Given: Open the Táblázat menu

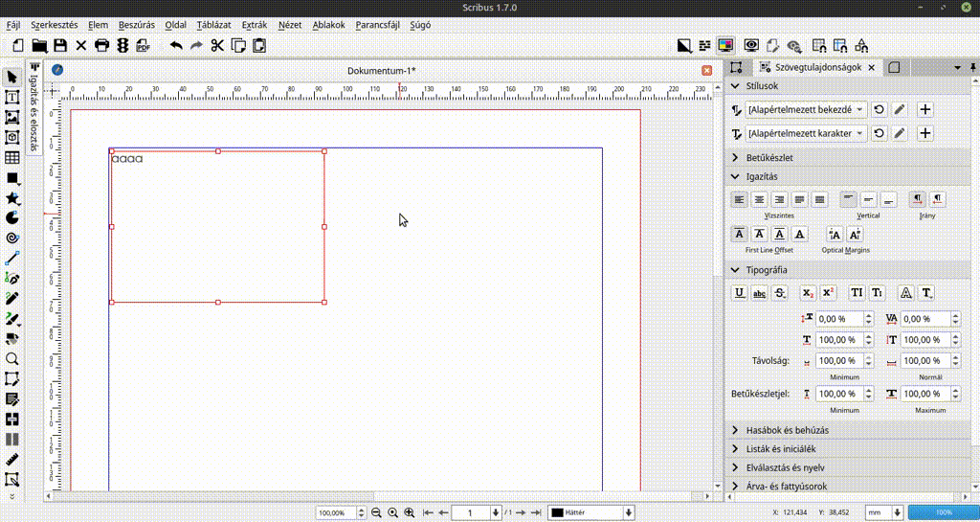Looking at the screenshot, I should 213,24.
